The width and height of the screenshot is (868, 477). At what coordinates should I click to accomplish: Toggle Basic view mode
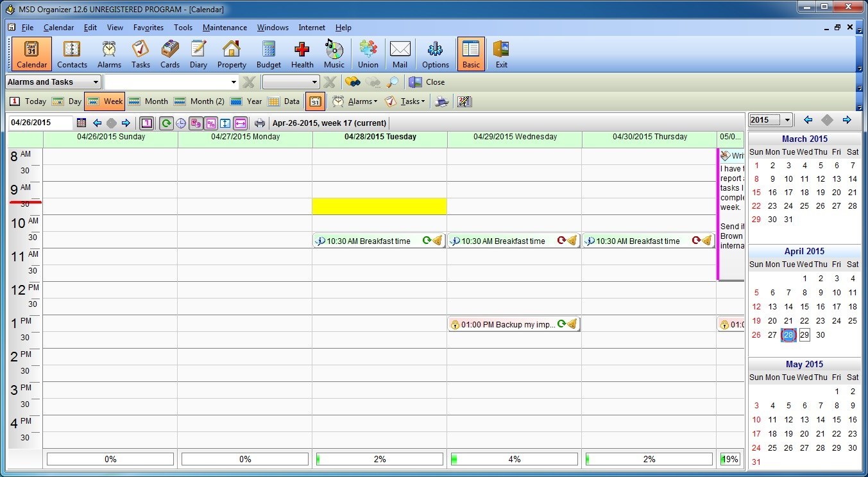[471, 54]
